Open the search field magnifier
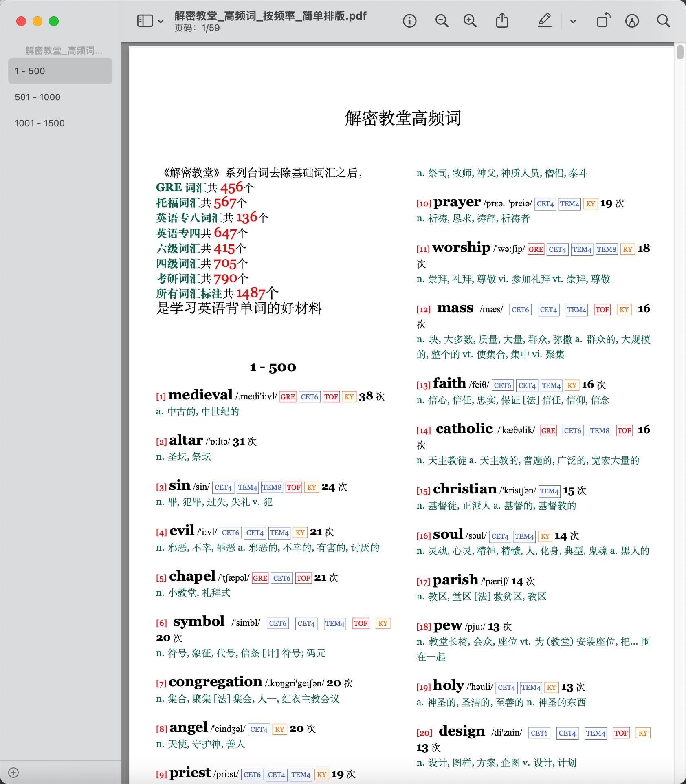This screenshot has height=784, width=686. click(663, 21)
